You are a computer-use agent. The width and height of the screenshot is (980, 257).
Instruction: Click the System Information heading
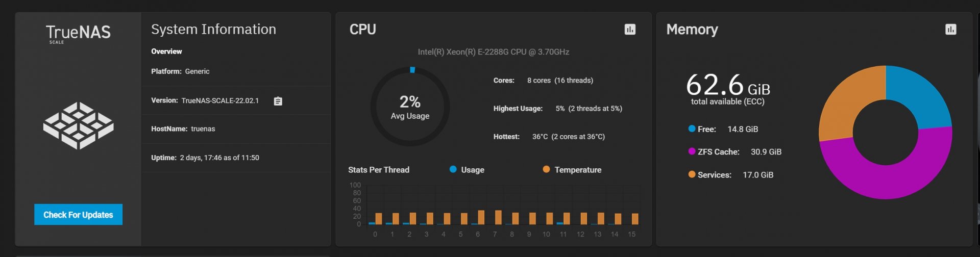point(213,30)
